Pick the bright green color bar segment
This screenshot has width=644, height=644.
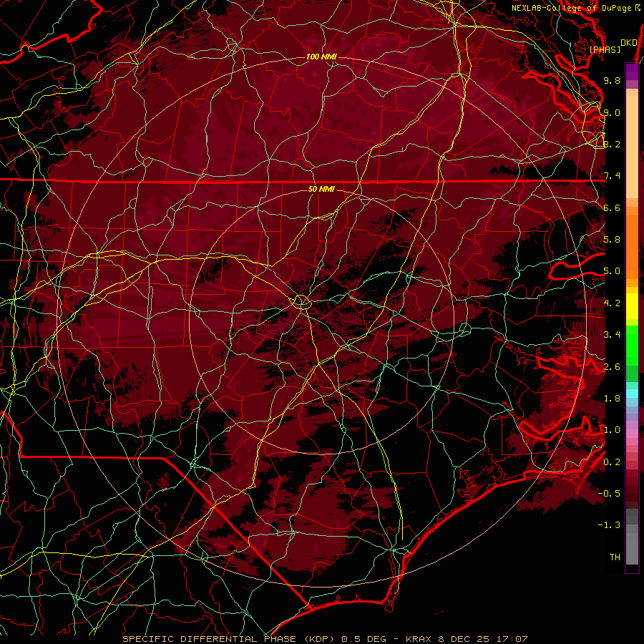coord(632,345)
